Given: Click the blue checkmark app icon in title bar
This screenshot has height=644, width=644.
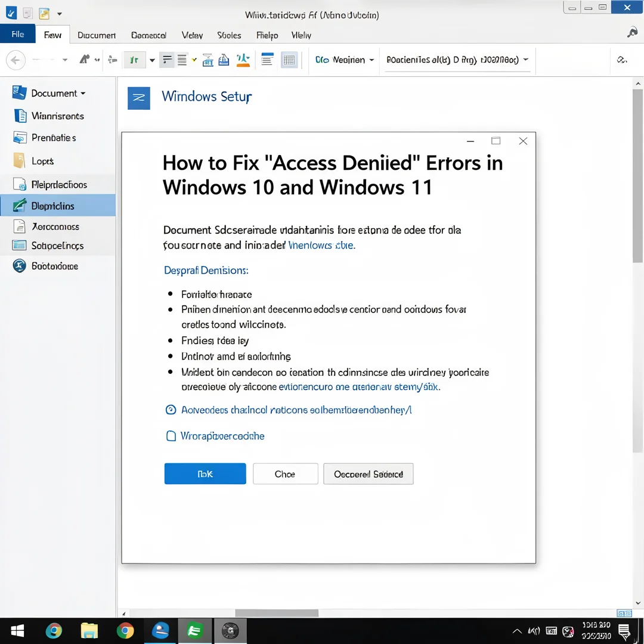Looking at the screenshot, I should tap(11, 13).
